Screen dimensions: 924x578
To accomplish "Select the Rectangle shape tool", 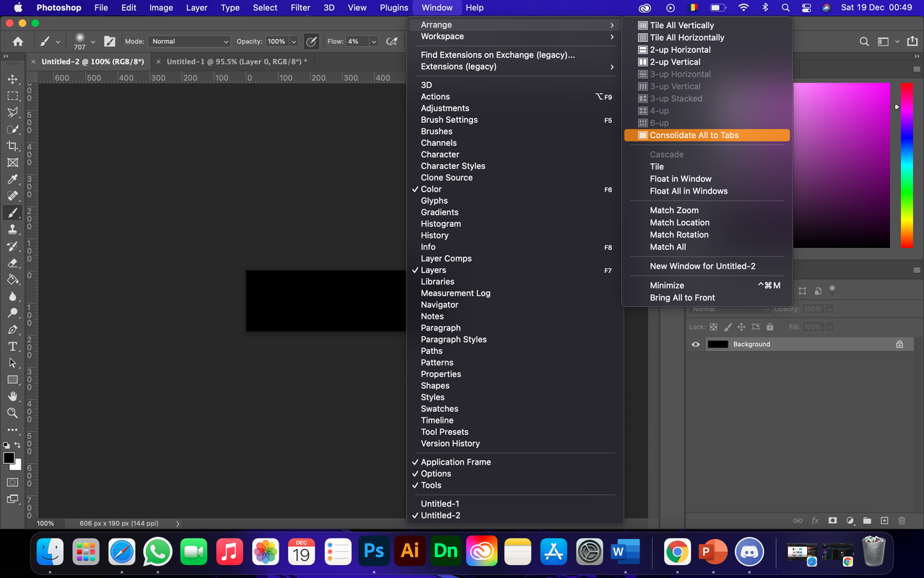I will (12, 379).
